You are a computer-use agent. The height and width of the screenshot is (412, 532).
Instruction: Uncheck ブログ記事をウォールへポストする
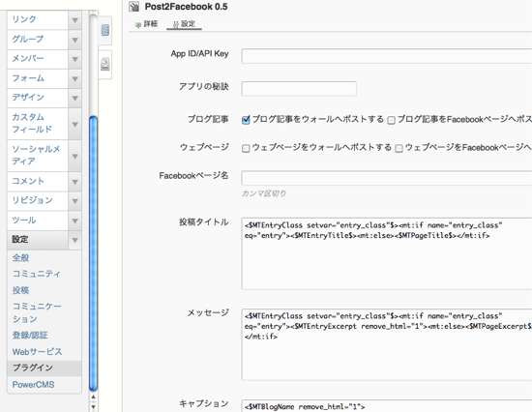pos(246,120)
